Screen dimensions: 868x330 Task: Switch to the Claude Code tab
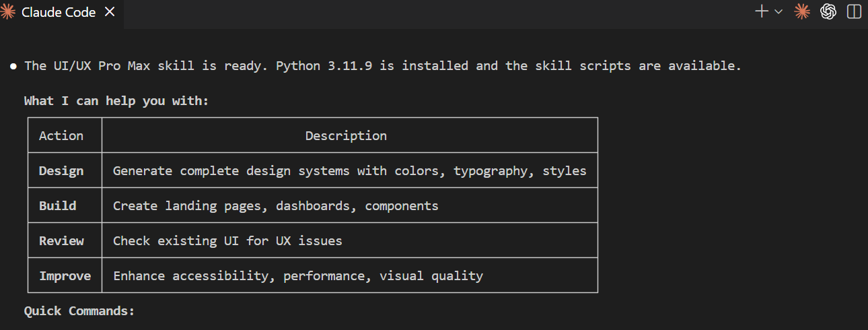pyautogui.click(x=61, y=13)
